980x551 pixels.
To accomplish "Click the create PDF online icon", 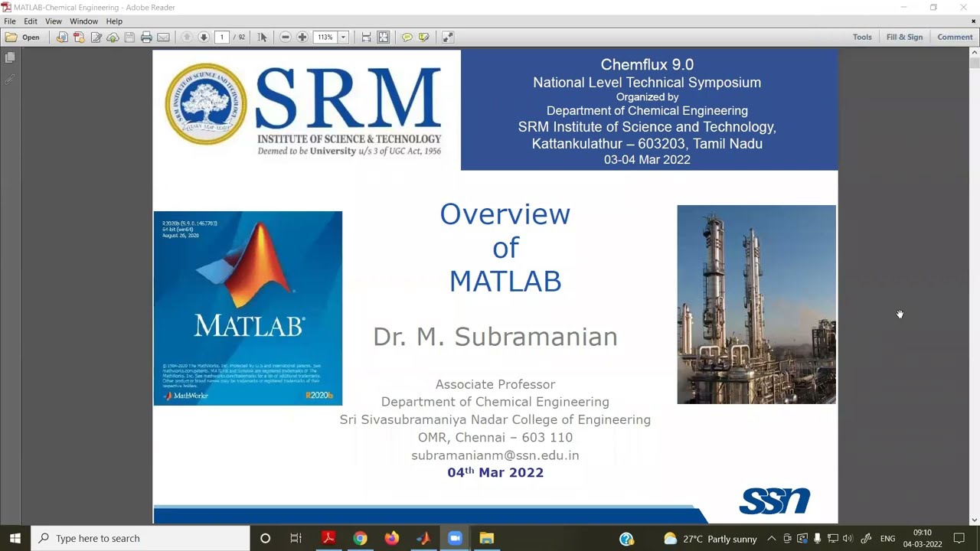I will [x=79, y=37].
